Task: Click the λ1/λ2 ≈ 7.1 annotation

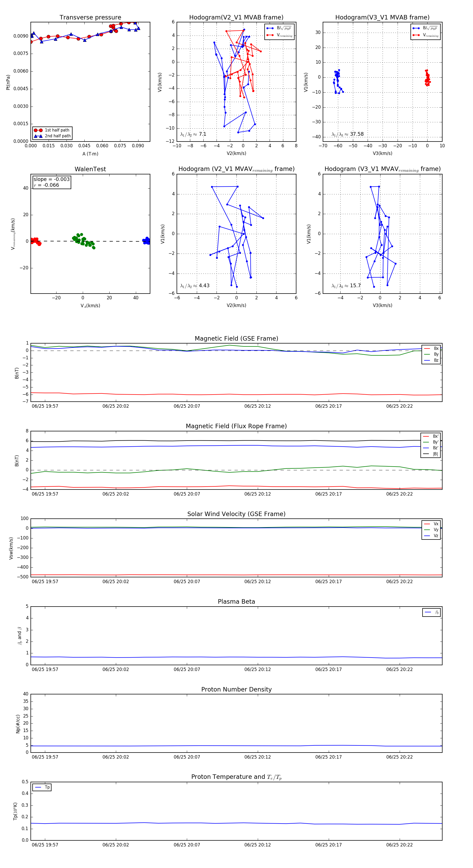Action: click(x=193, y=134)
